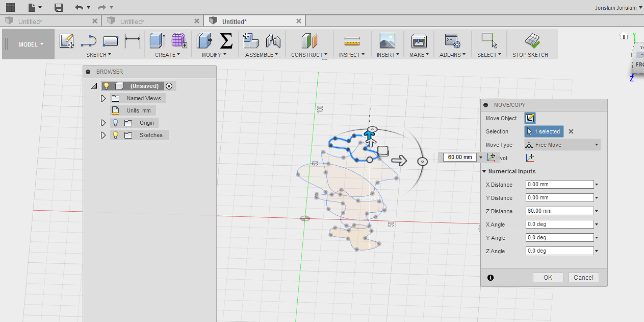Select the Press Pull tool
Screen dimensions: 644x322
[204, 41]
